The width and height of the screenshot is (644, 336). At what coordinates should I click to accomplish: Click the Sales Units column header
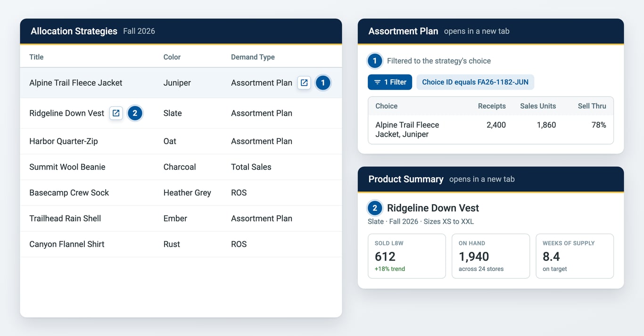[x=538, y=106]
